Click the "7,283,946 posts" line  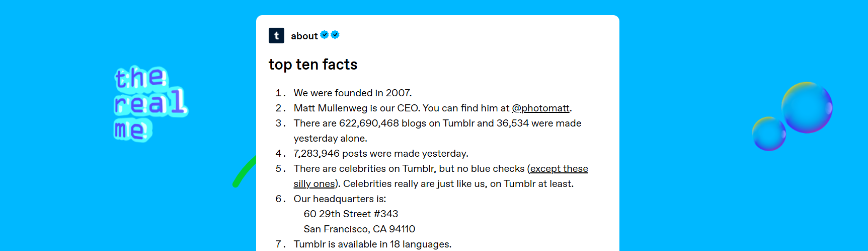click(x=380, y=153)
